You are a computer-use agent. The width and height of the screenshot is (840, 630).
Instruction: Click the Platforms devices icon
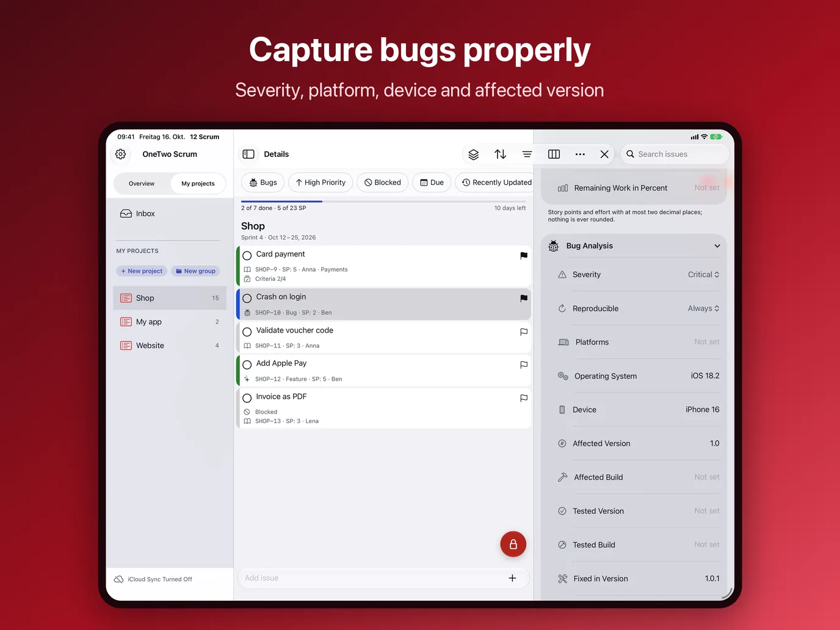tap(563, 342)
